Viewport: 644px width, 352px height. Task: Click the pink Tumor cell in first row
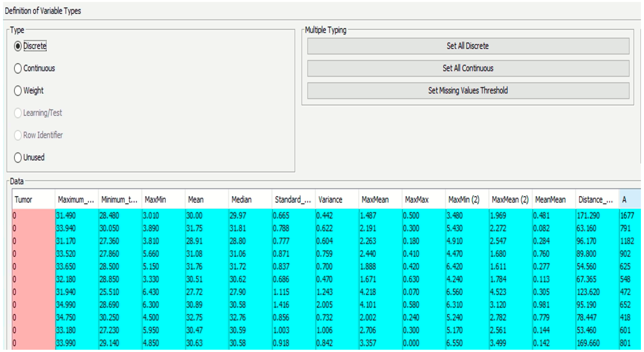coord(33,215)
